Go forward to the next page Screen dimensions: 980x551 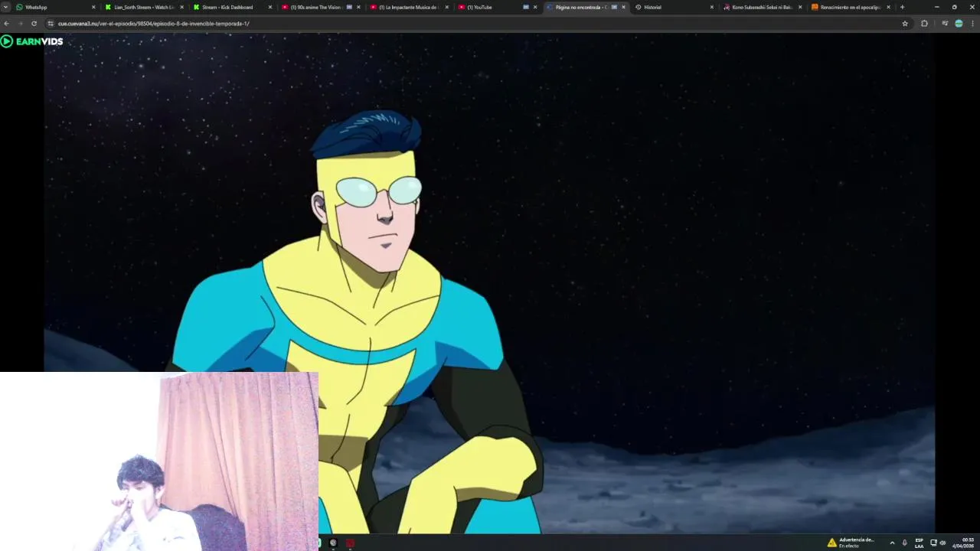20,24
